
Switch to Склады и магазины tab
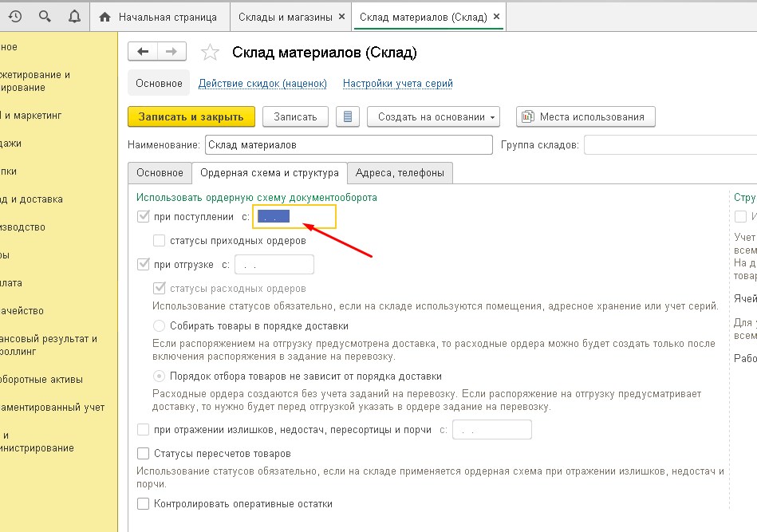(x=286, y=18)
